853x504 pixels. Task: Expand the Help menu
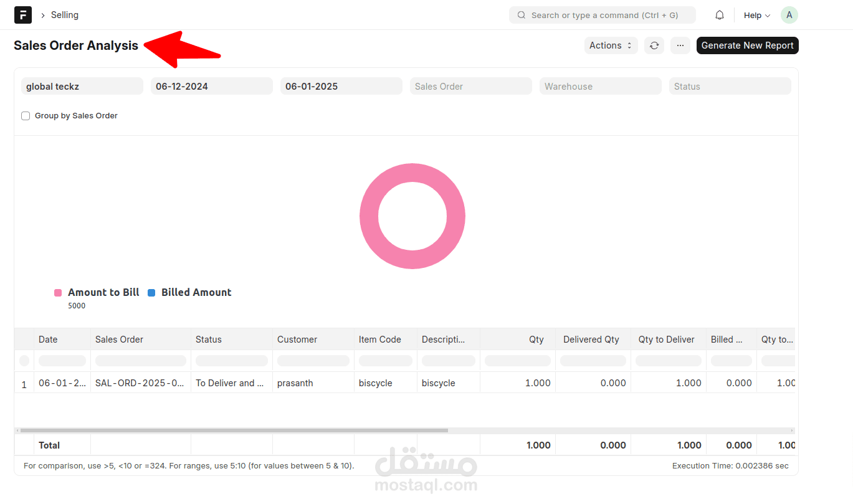pos(757,15)
